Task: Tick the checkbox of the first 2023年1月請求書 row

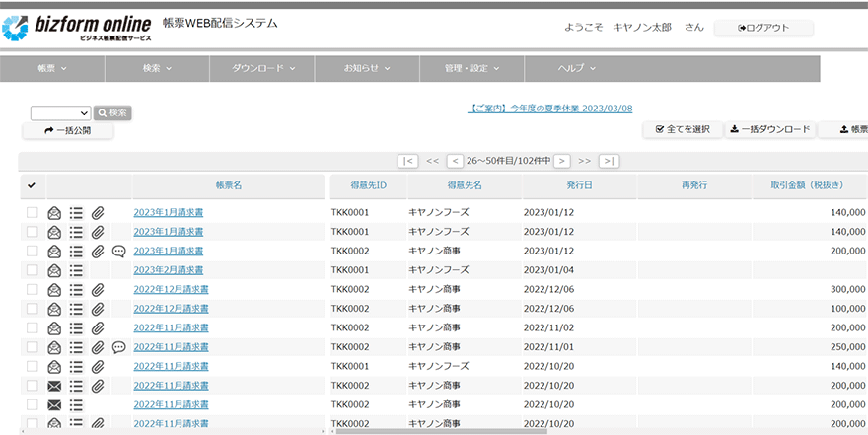Action: [32, 212]
